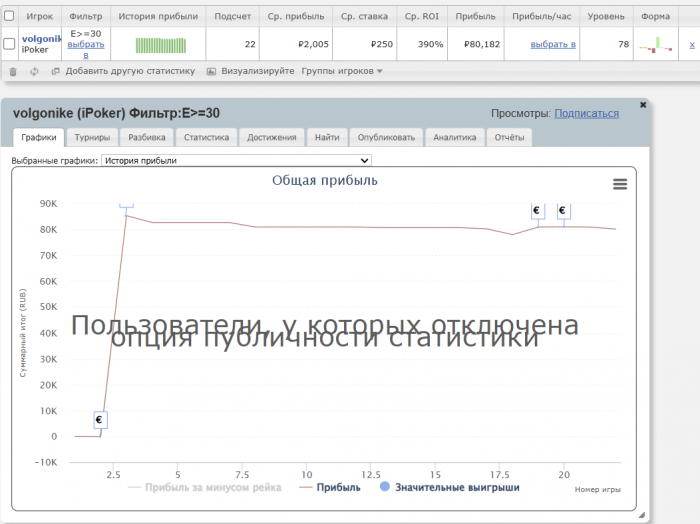Toggle the Прибыль legend series
The width and height of the screenshot is (700, 524).
click(329, 487)
